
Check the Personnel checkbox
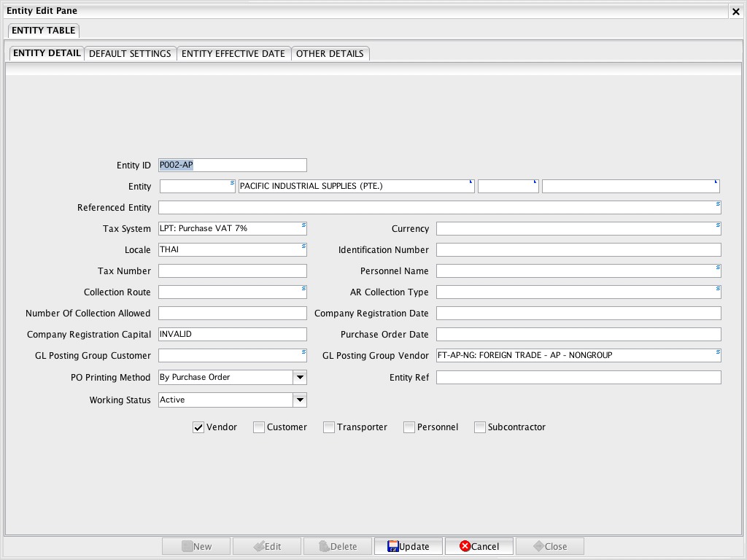[409, 427]
